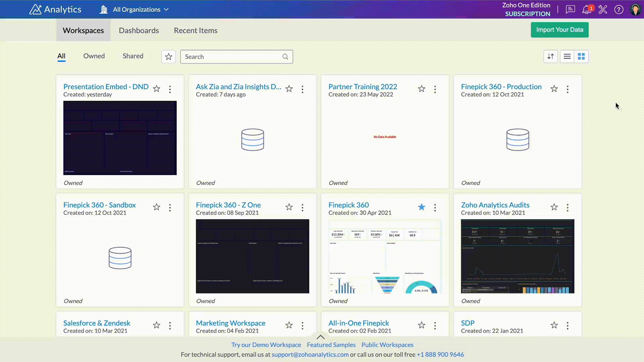Open more options for Ask Zia workspace
The width and height of the screenshot is (644, 362).
click(x=303, y=89)
